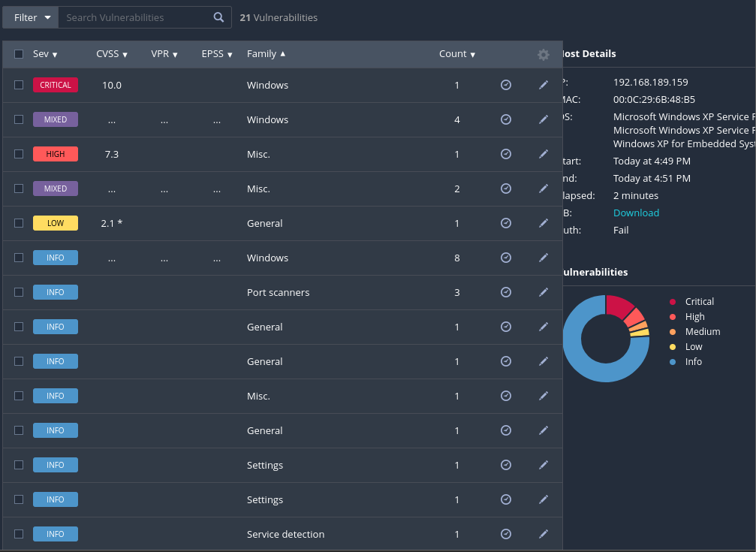Click the MIXED badge in Windows row
This screenshot has width=756, height=552.
(x=56, y=119)
